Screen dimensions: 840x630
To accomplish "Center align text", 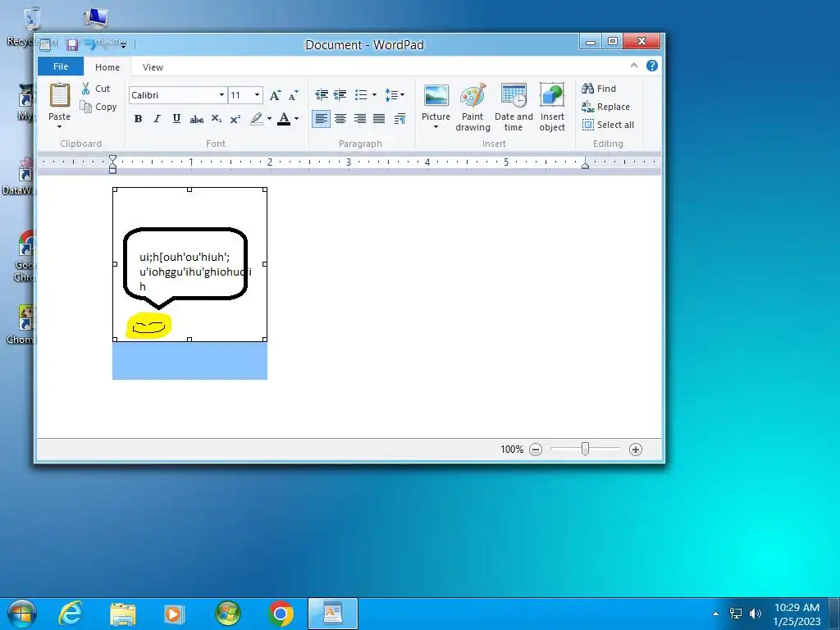I will (340, 119).
